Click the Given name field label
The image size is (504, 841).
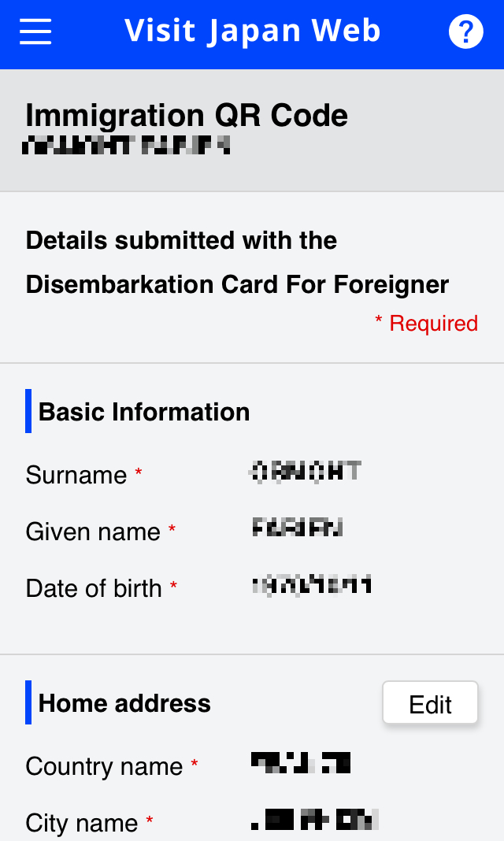coord(93,532)
